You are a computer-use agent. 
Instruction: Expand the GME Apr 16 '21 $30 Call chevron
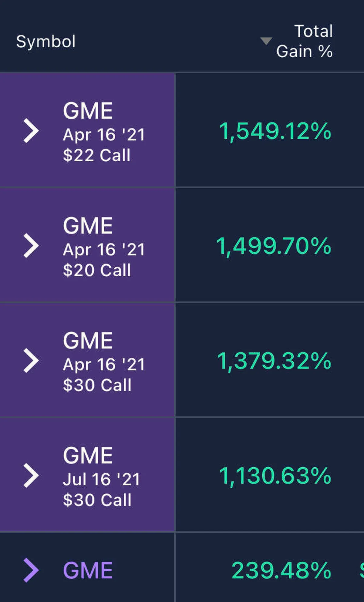coord(31,360)
